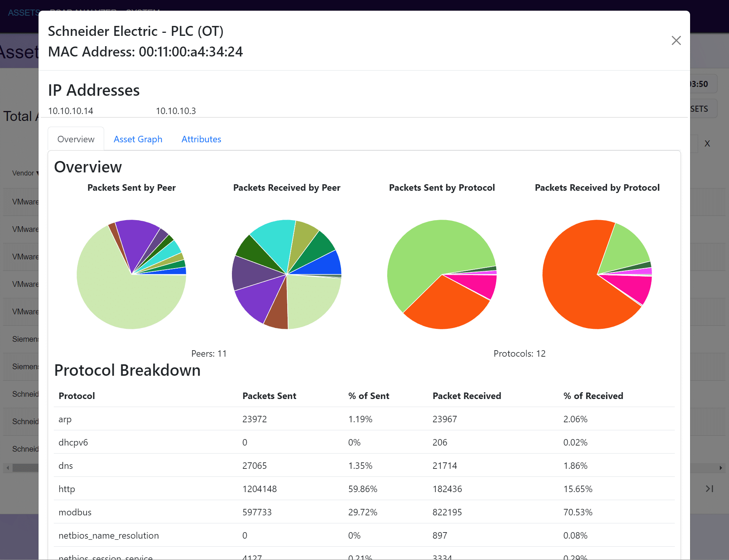
Task: Click the Peers: 11 label
Action: click(209, 354)
